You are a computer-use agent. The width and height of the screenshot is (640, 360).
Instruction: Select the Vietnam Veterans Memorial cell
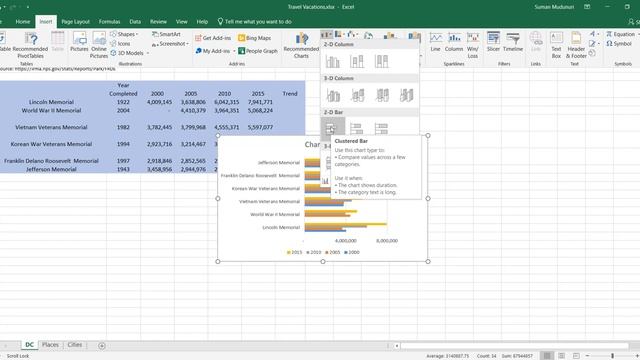tap(51, 127)
